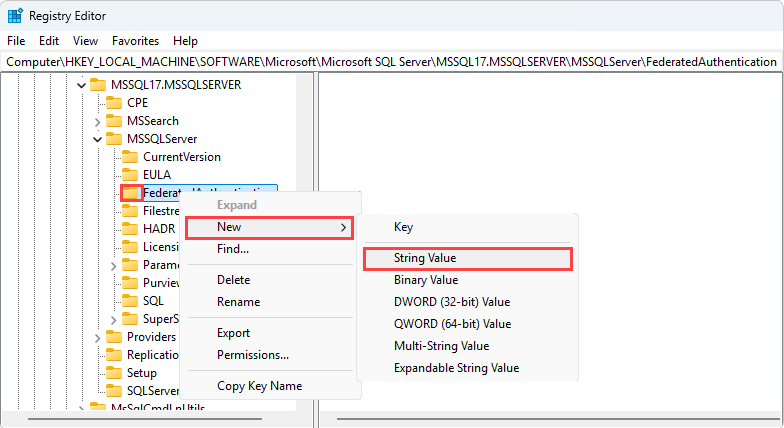Viewport: 784px width, 428px height.
Task: Expand the MSSearch key chevron
Action: tap(97, 121)
